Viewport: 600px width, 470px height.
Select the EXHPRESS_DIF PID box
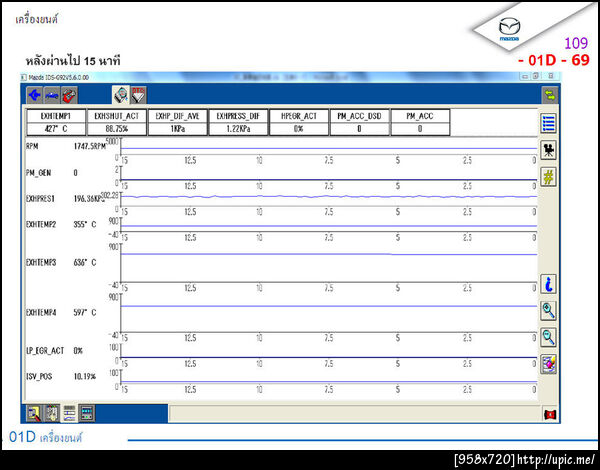pos(238,122)
